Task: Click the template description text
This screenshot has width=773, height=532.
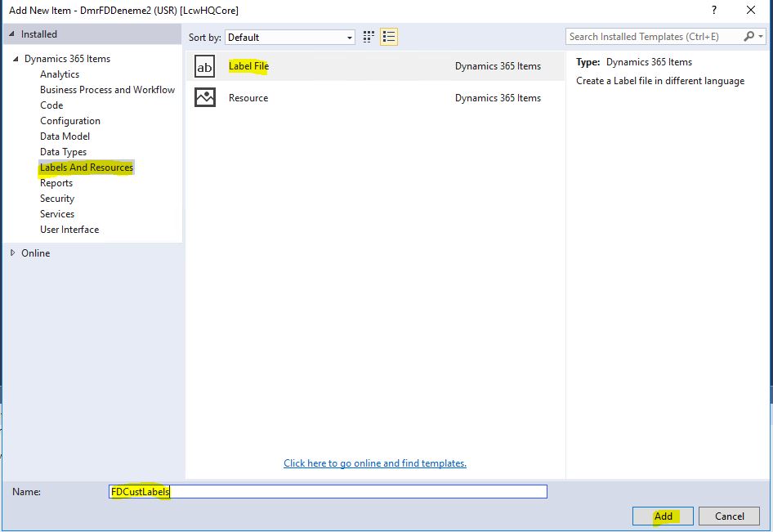Action: point(660,81)
